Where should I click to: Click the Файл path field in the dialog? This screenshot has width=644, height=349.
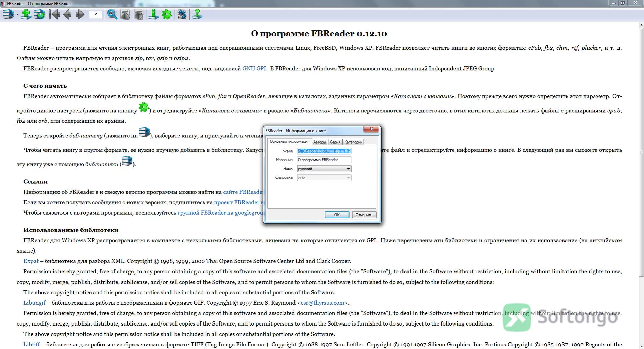click(x=324, y=151)
